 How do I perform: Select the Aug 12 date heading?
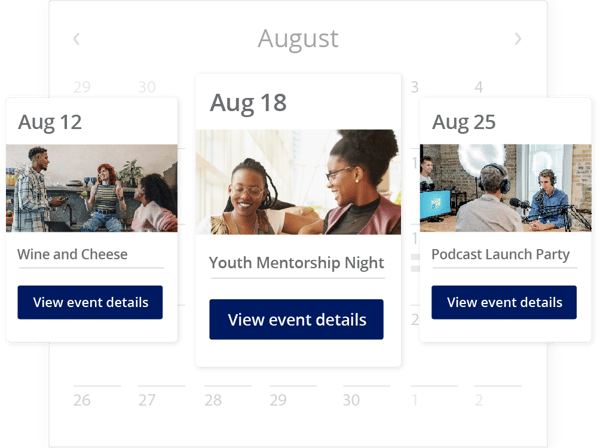coord(50,122)
